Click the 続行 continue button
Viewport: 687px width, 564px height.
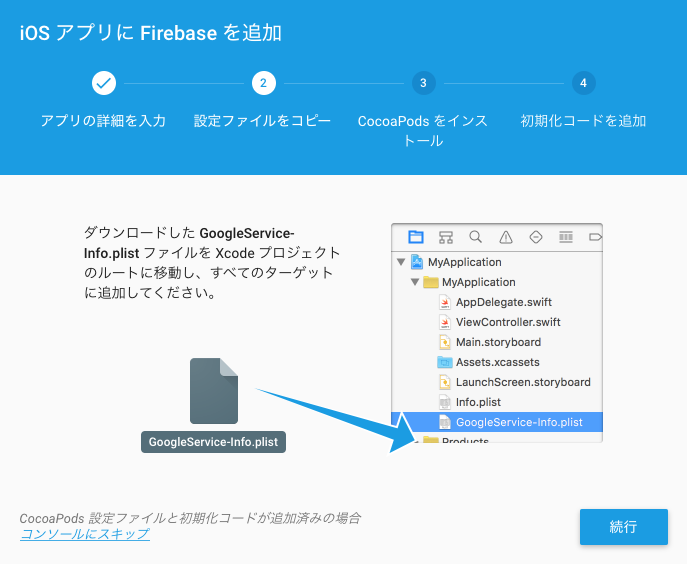(x=623, y=527)
